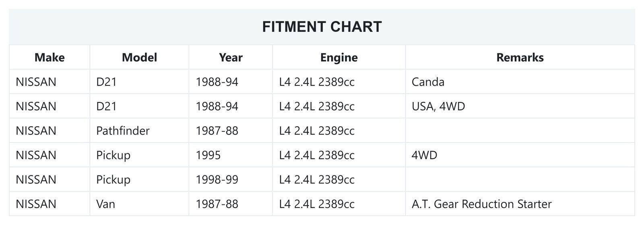
Task: Click the FITMENT CHART title
Action: (x=322, y=27)
